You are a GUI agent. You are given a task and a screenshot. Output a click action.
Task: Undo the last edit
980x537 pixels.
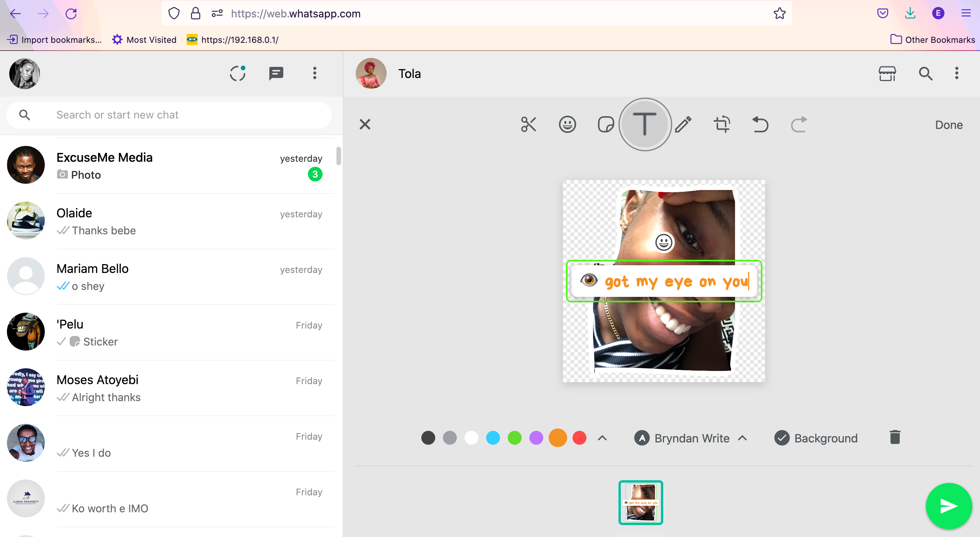(x=760, y=124)
